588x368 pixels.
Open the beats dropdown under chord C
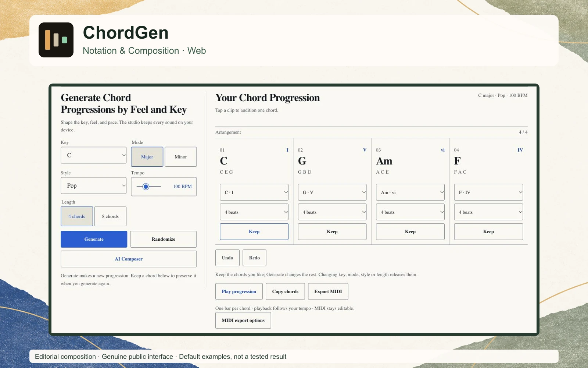(x=254, y=212)
